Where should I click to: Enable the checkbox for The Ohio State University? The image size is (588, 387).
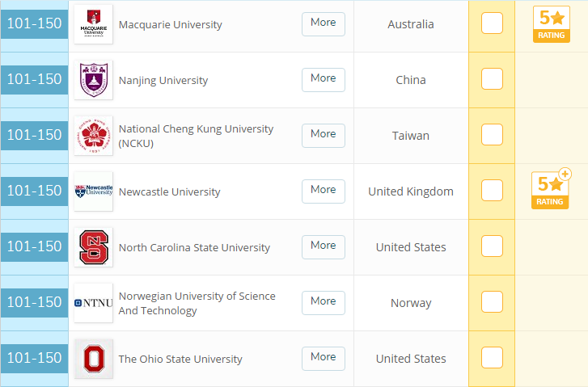click(492, 358)
